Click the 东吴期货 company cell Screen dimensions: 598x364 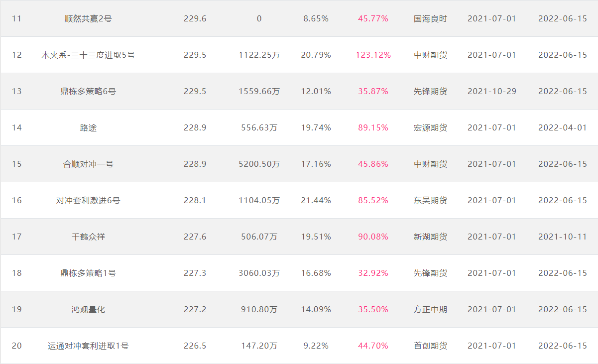click(x=430, y=200)
